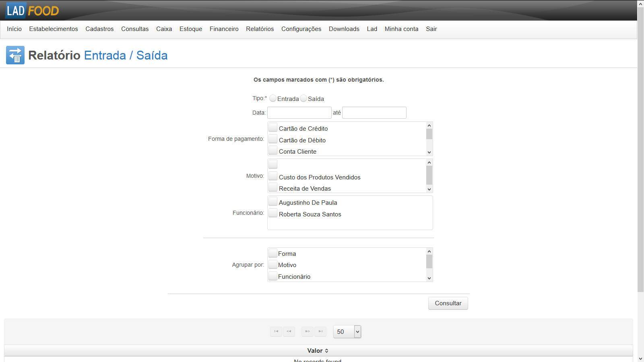644x362 pixels.
Task: Click Motivo list scrollbar thumb
Action: click(x=429, y=175)
